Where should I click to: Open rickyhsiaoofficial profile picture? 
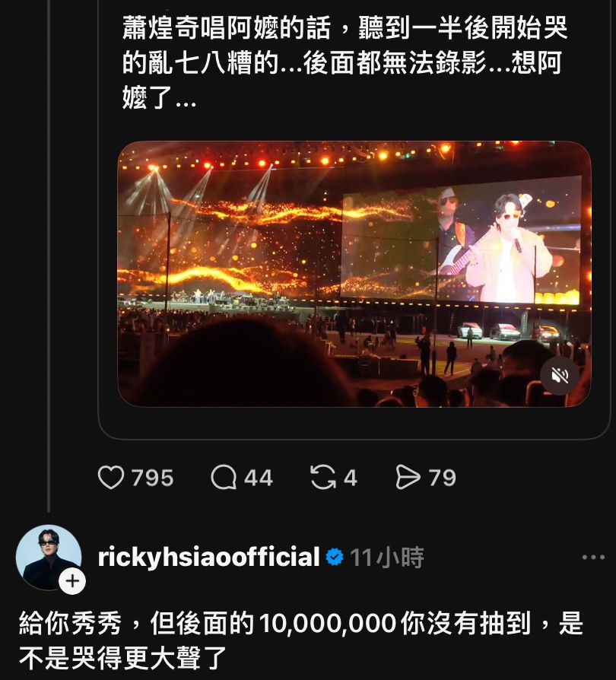click(x=49, y=558)
